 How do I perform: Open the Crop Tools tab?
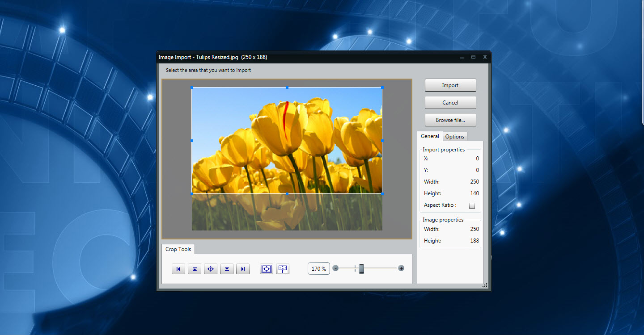click(178, 249)
